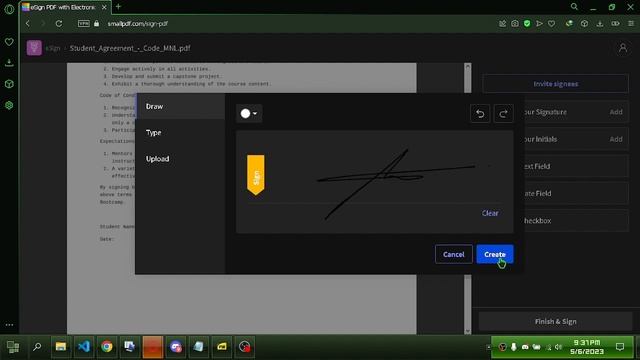Select the Checkbox field option
The width and height of the screenshot is (640, 360).
coord(576,220)
